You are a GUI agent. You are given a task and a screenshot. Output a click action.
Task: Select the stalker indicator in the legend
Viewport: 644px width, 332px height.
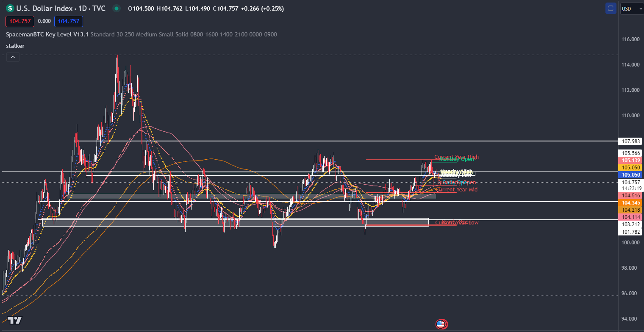click(15, 46)
